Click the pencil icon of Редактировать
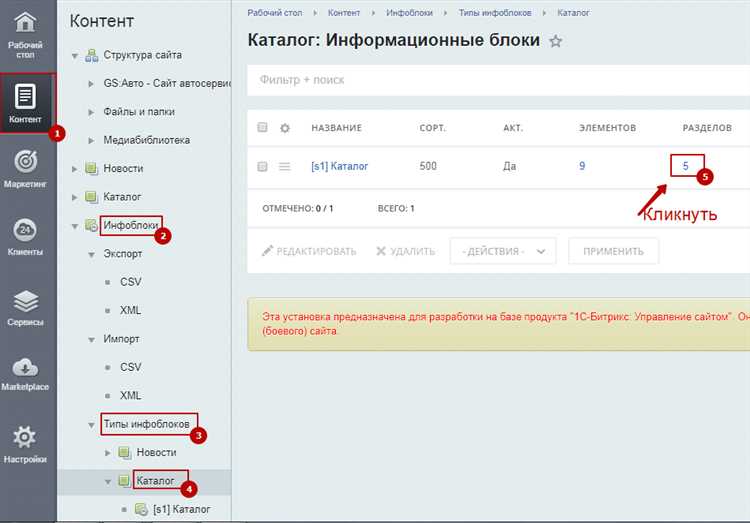The width and height of the screenshot is (750, 523). [267, 251]
